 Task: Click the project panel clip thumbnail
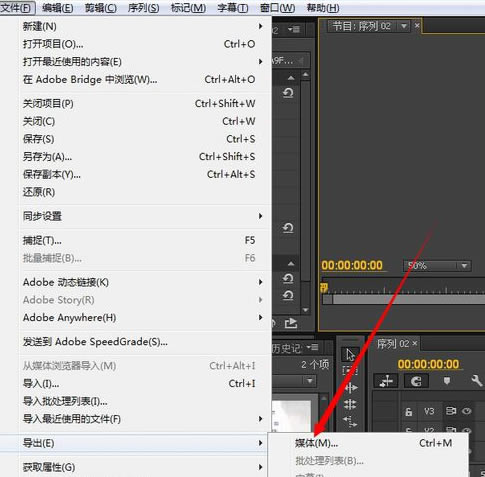(x=291, y=416)
